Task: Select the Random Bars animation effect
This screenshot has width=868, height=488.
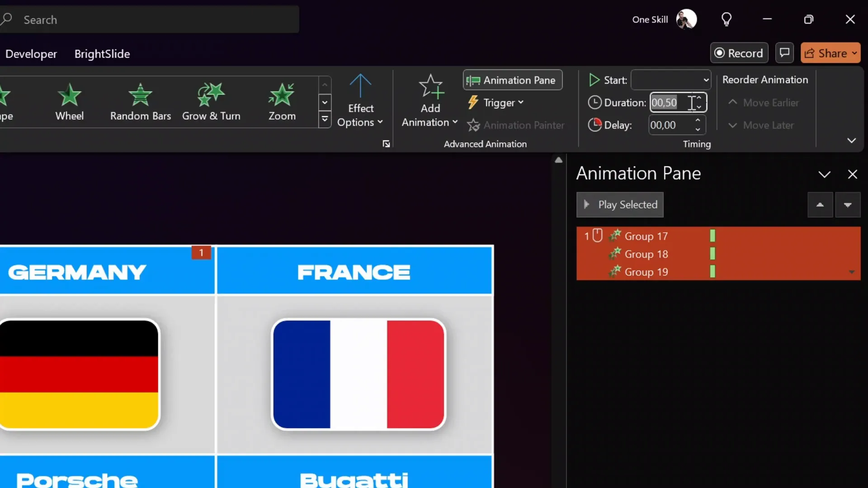Action: 140,100
